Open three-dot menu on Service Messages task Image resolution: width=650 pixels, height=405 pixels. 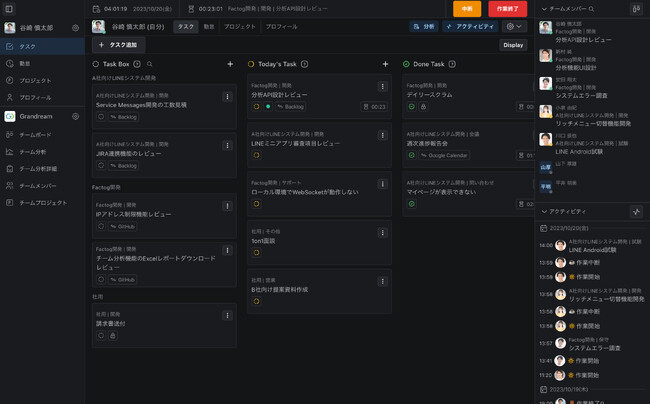pos(227,97)
